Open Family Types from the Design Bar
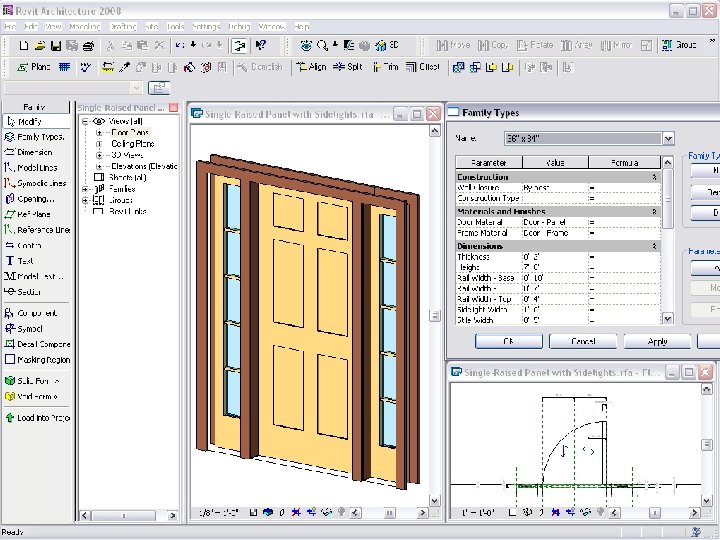This screenshot has width=720, height=540. pos(40,136)
